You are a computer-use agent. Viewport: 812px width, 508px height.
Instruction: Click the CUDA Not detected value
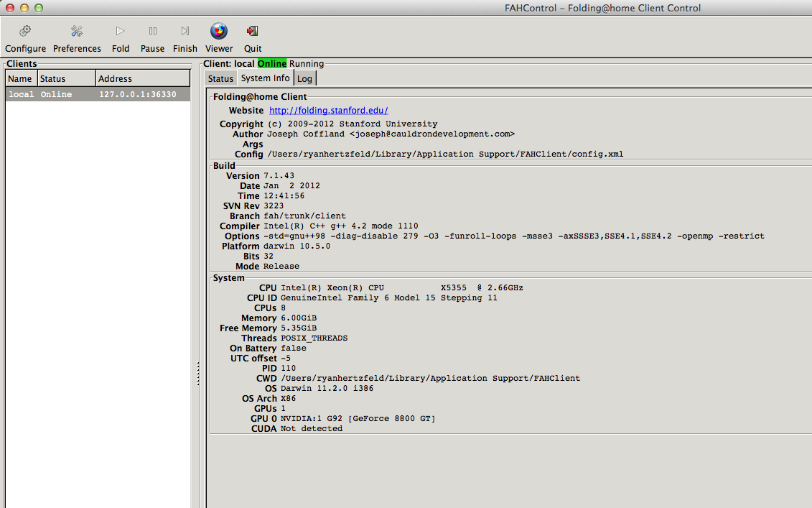[x=312, y=429]
